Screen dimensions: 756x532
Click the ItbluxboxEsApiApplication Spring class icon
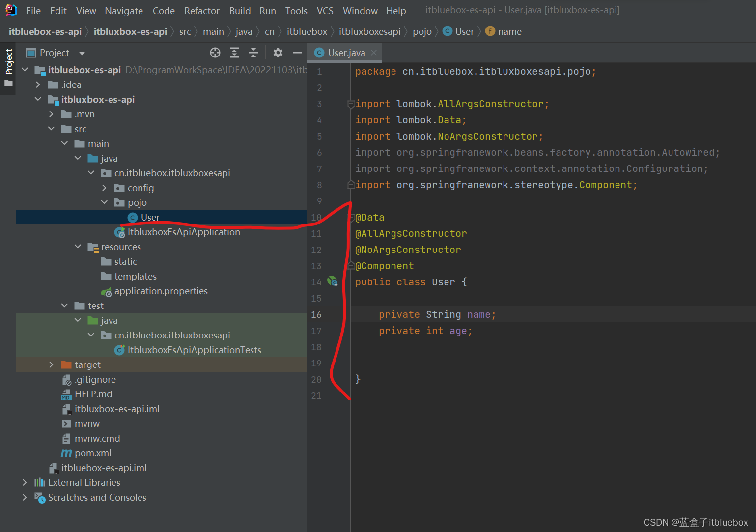(119, 232)
